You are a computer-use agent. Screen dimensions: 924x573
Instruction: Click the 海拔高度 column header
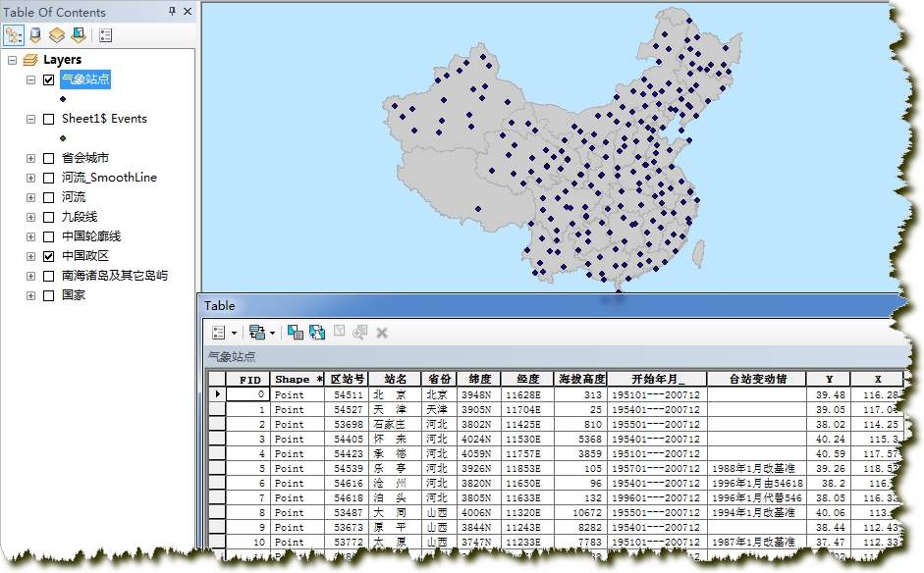click(x=580, y=379)
